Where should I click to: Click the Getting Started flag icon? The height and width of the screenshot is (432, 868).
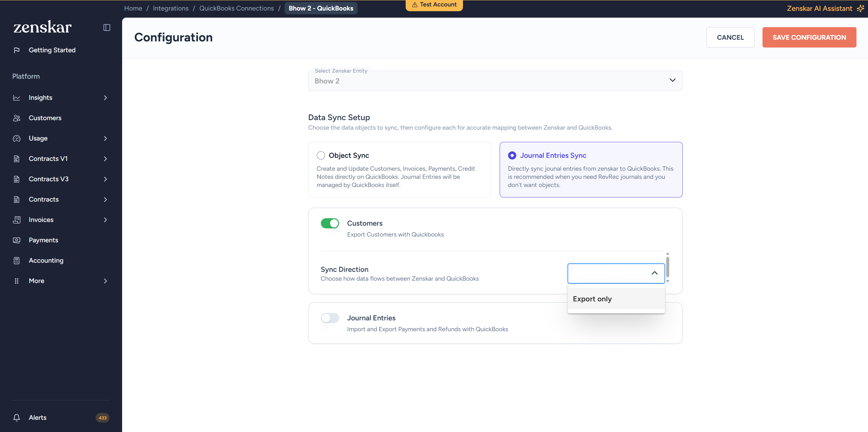[17, 50]
